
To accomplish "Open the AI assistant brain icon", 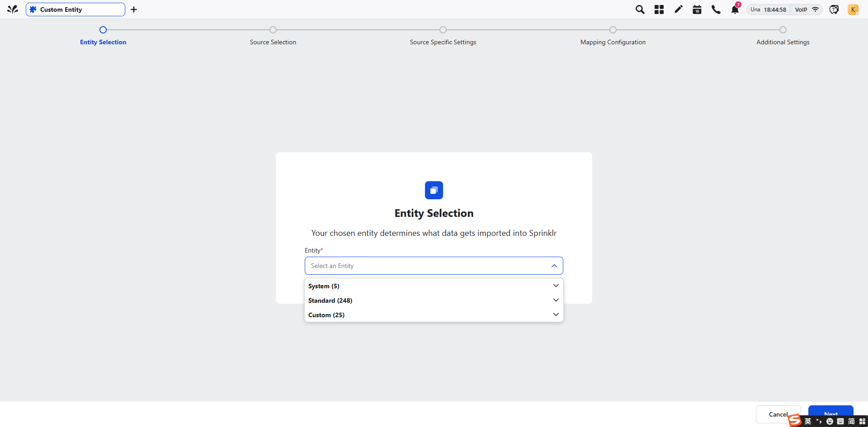I will click(x=834, y=9).
